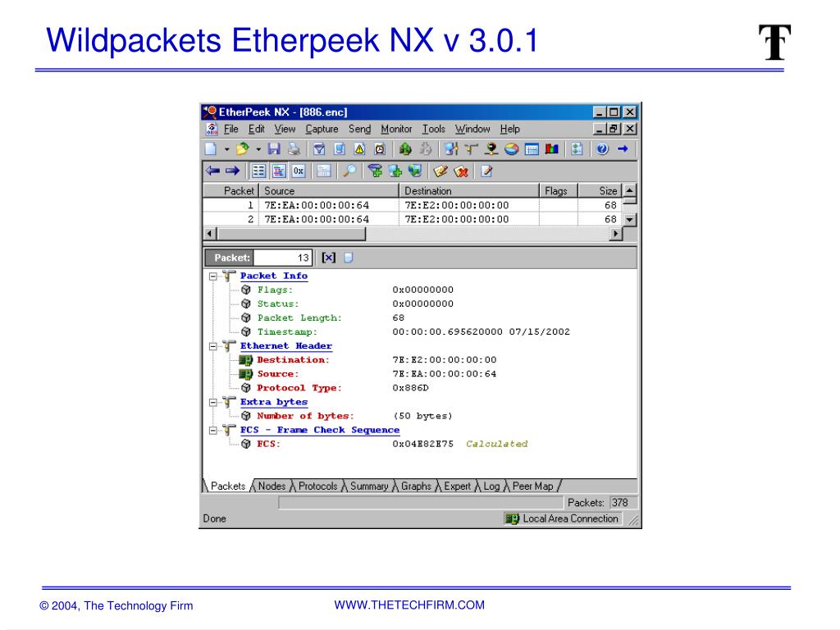The image size is (840, 630).
Task: Open the Capture menu
Action: click(x=322, y=129)
